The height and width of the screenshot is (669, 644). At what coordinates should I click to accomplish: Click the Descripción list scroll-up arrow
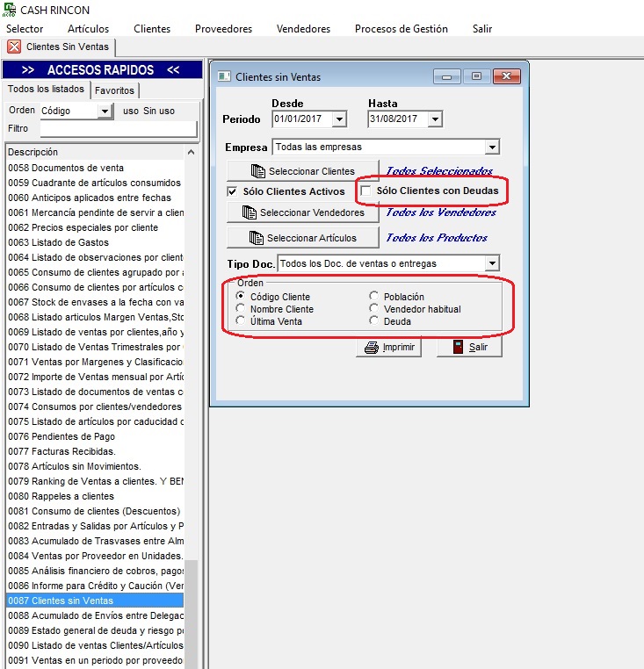[x=192, y=152]
